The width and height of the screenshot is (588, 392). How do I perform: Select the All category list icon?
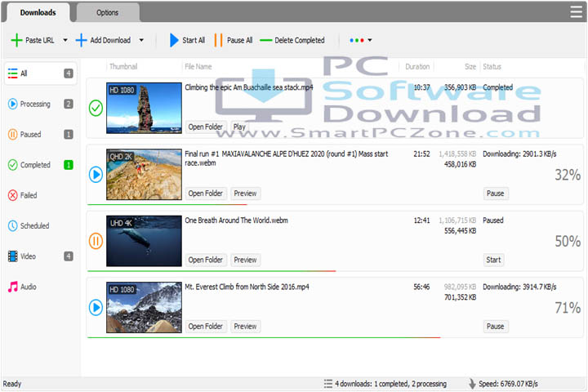tap(13, 73)
